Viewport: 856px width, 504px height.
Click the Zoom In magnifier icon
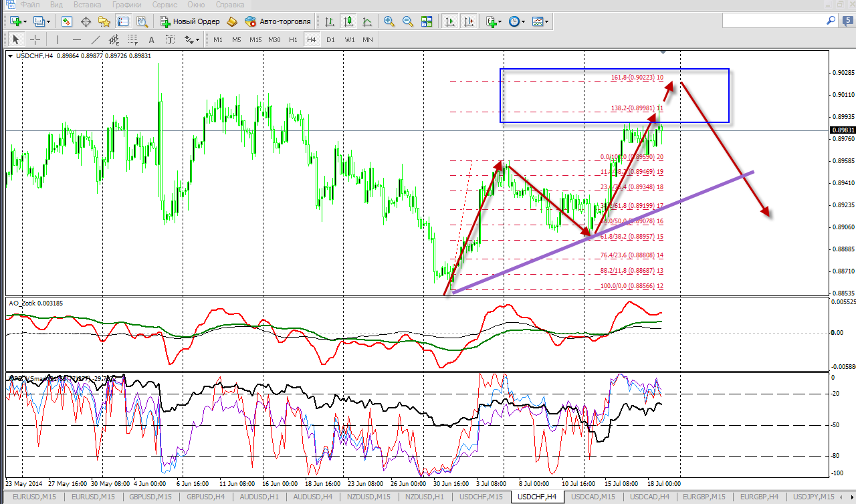[x=389, y=21]
